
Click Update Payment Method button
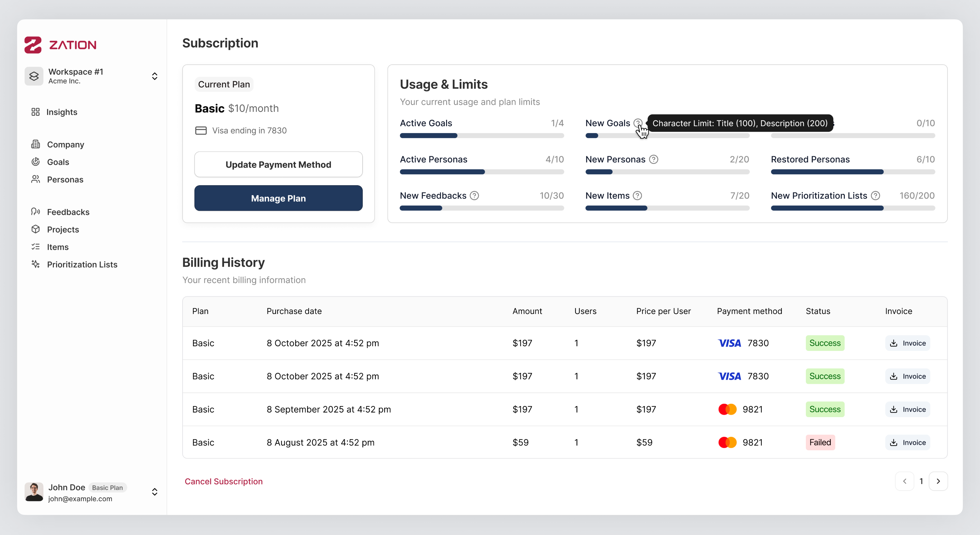click(278, 165)
